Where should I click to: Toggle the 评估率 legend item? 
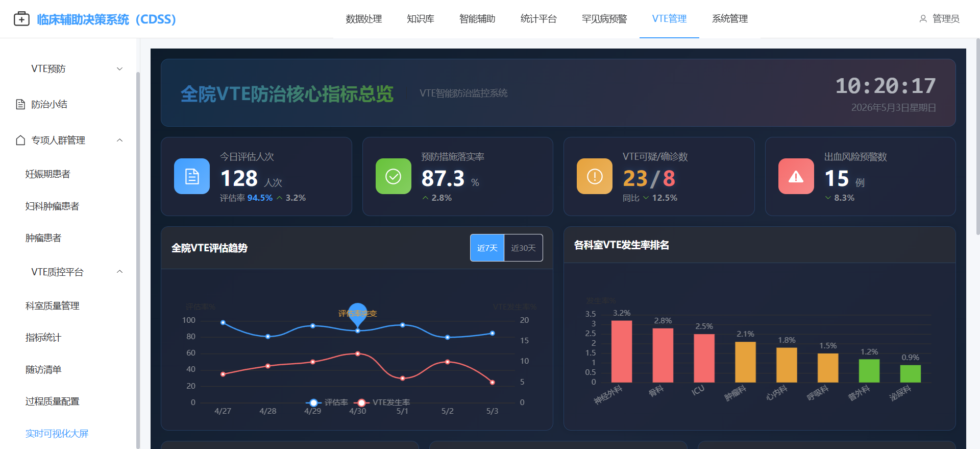tap(327, 403)
